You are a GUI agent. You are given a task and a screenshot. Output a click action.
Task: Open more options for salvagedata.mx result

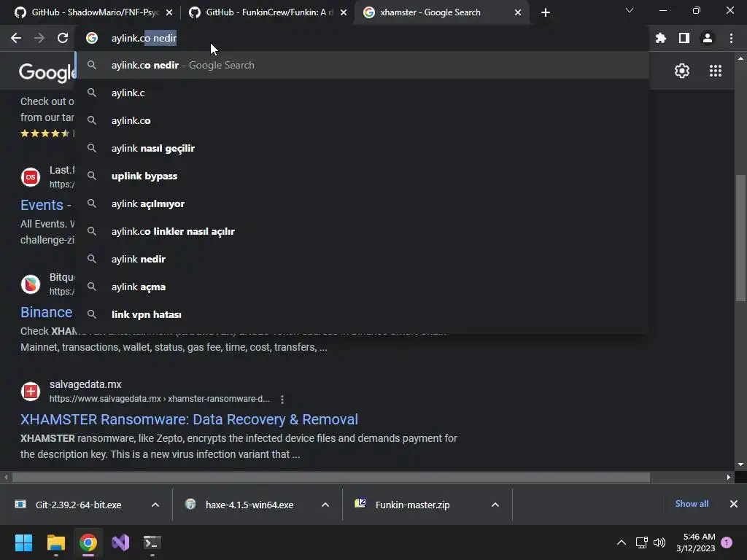pyautogui.click(x=282, y=399)
